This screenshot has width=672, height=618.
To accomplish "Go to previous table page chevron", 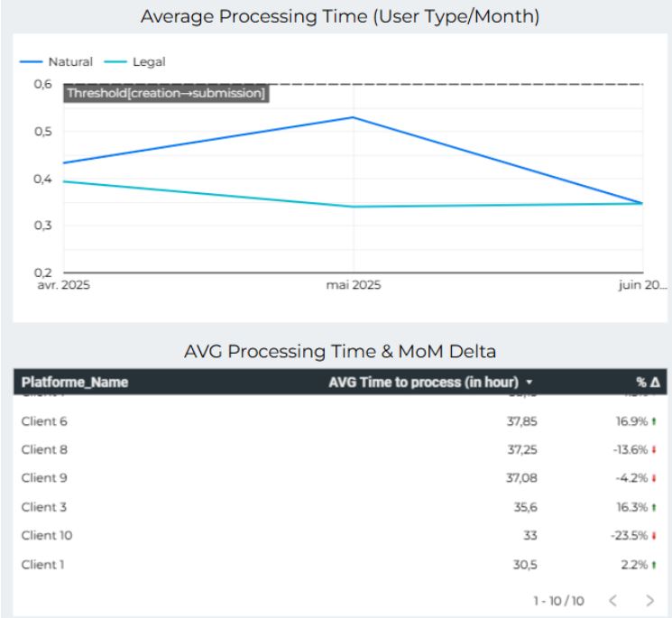I will tap(613, 600).
